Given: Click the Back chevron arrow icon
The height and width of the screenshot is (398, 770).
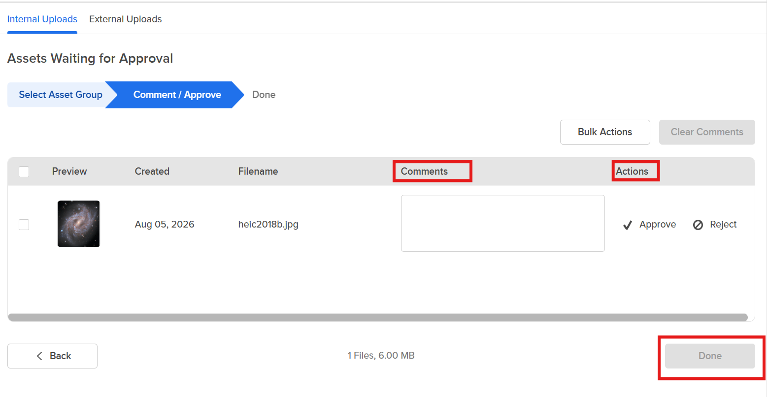Looking at the screenshot, I should 40,356.
